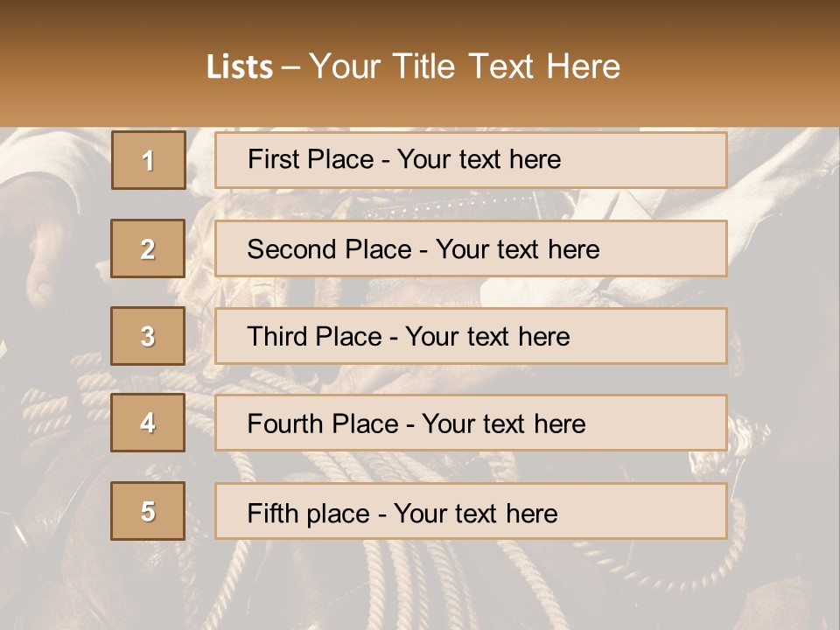
Task: Click the bold word Lists in title
Action: tap(240, 67)
